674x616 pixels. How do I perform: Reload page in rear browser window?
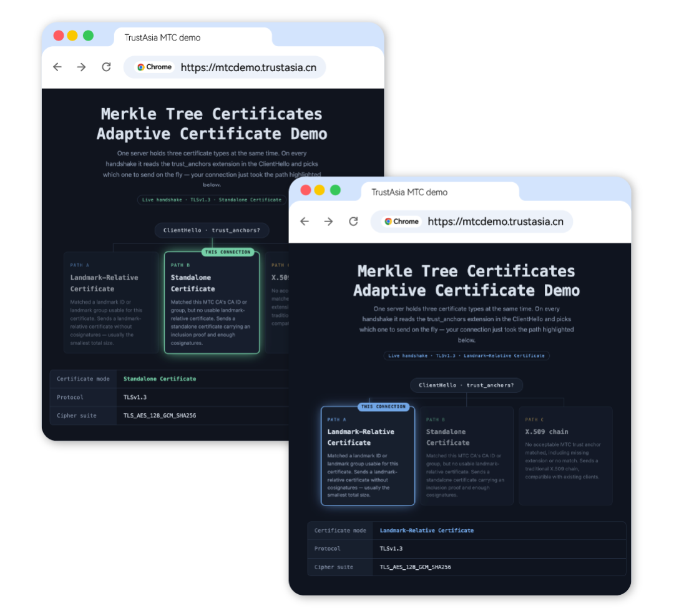click(x=106, y=67)
